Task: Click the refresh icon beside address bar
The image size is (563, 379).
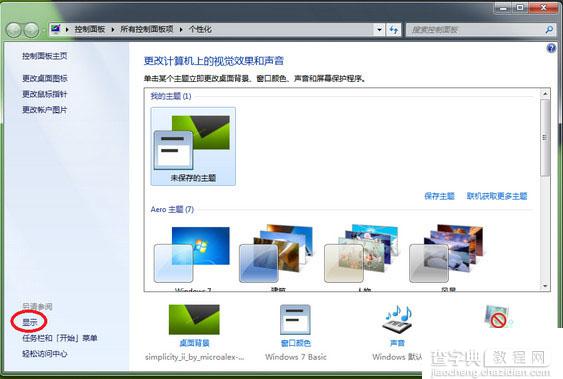Action: click(394, 30)
